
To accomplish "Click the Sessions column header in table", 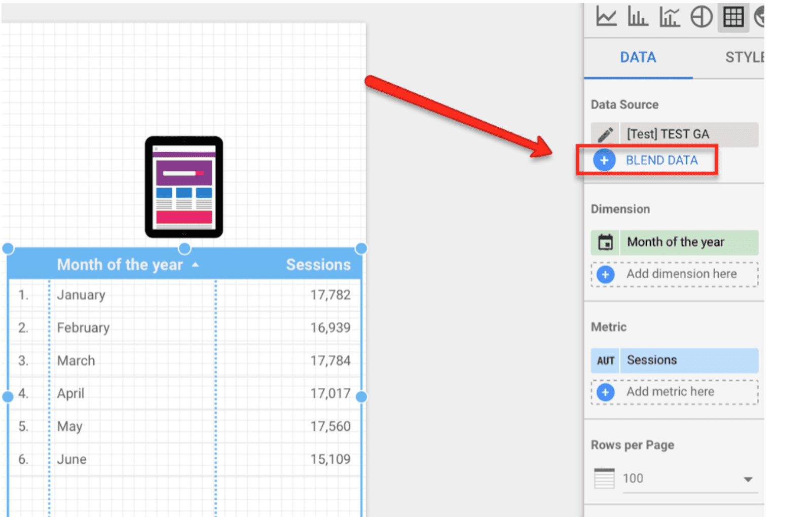I will (318, 265).
